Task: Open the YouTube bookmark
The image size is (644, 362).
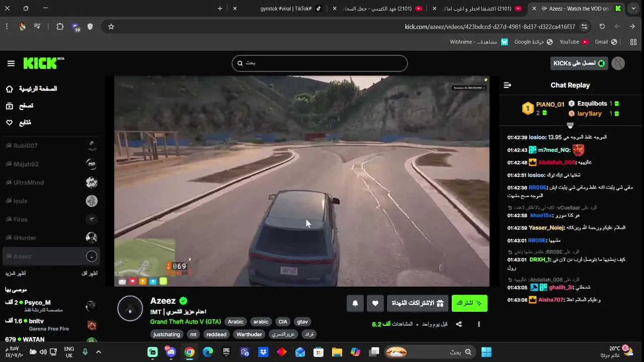Action: 574,42
